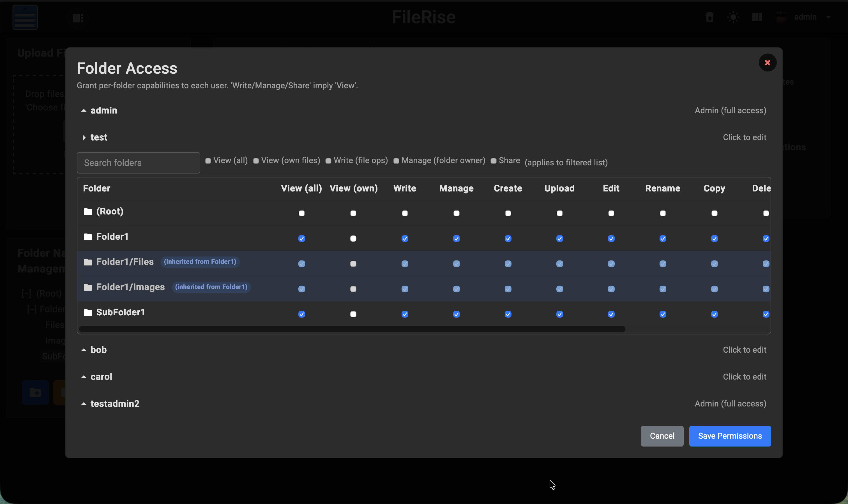Click the red X close modal icon
848x504 pixels.
point(767,63)
